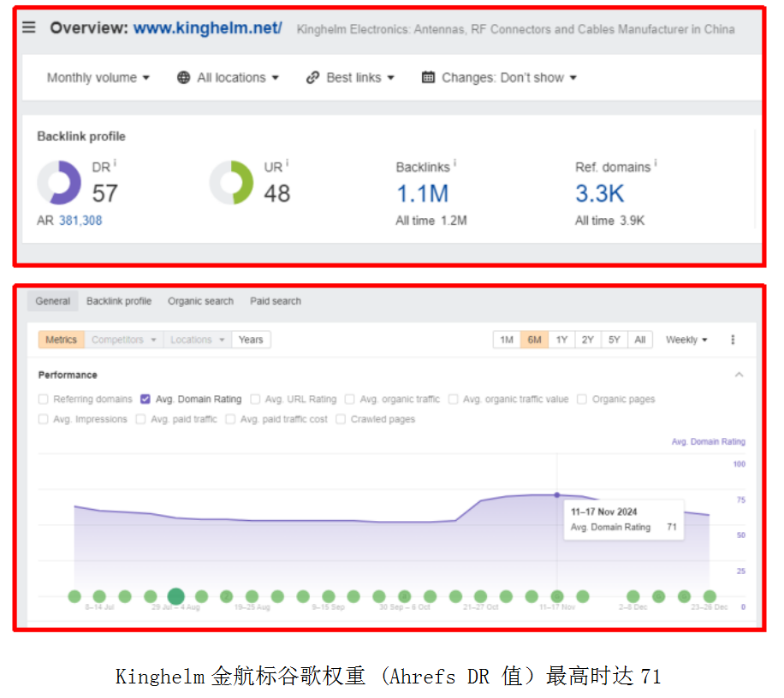Image resolution: width=784 pixels, height=698 pixels.
Task: Open the Weekly interval dropdown
Action: [686, 340]
